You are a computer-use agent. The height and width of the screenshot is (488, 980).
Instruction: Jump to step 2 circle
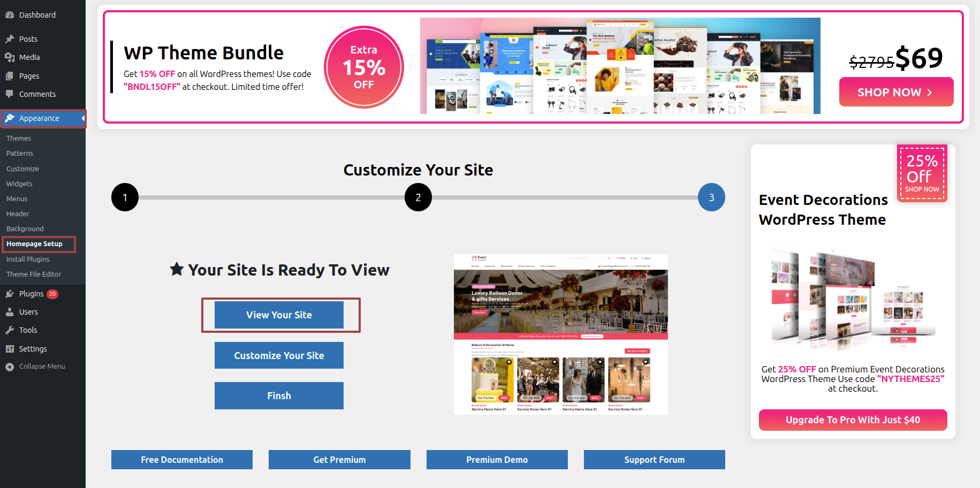point(418,197)
